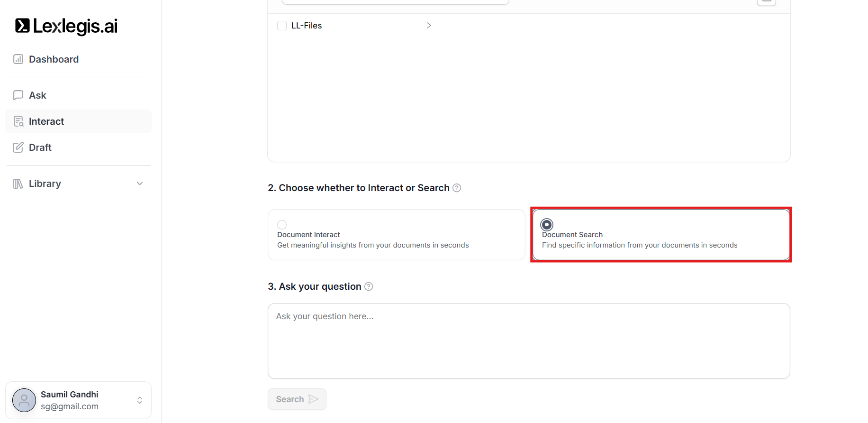Click the Lexlegis.ai logo
Image resolution: width=868 pixels, height=423 pixels.
coord(66,26)
